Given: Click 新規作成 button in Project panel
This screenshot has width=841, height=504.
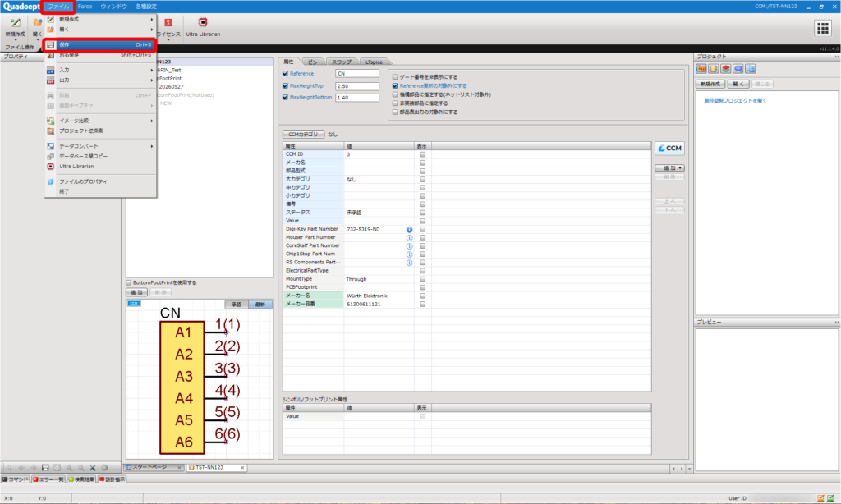Looking at the screenshot, I should click(710, 85).
